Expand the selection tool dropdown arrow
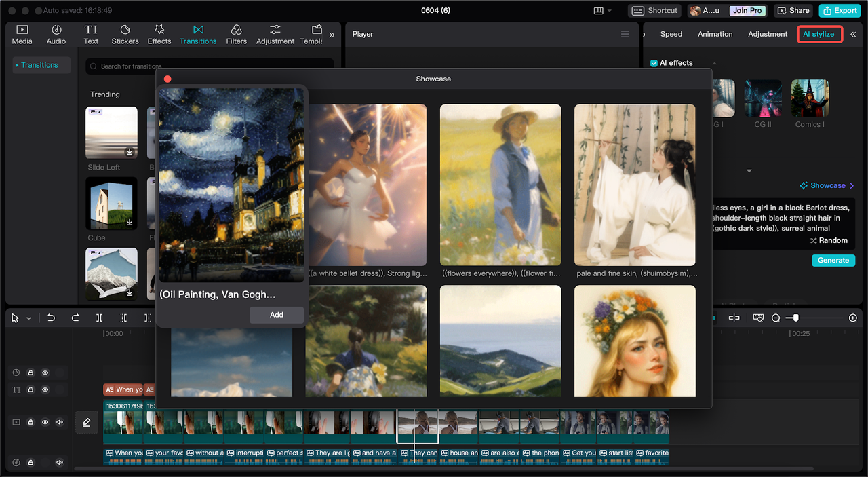This screenshot has height=477, width=868. (28, 318)
